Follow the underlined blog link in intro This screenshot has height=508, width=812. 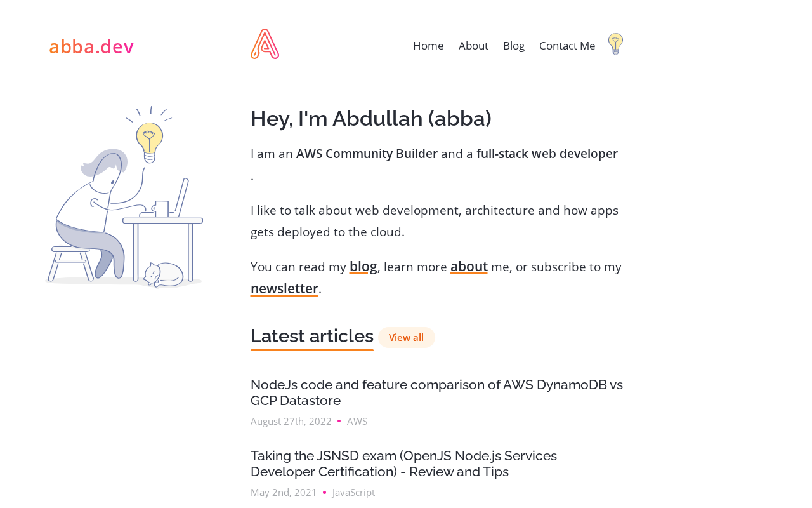pos(363,267)
